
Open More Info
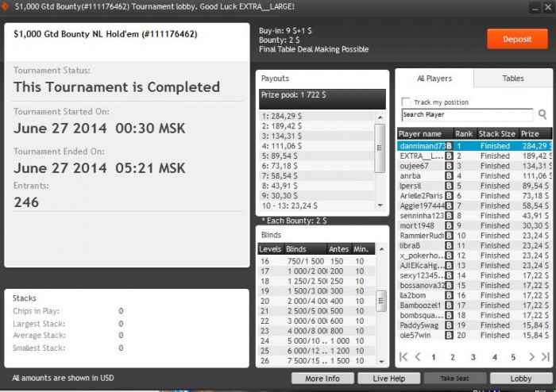322,379
